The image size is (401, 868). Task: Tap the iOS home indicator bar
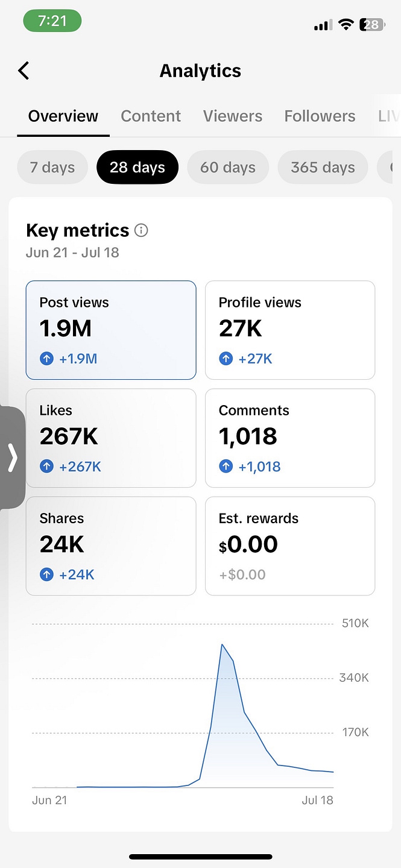pos(200,857)
